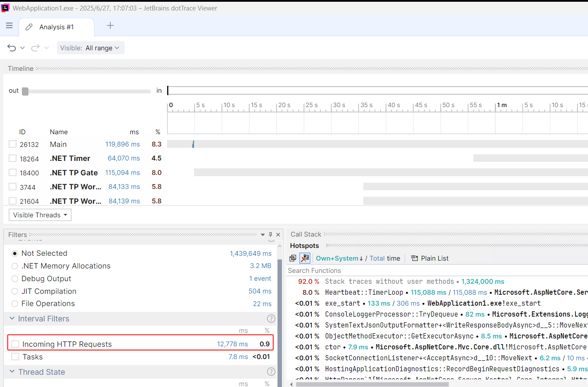Click the help icon beside Interval Filters
Screen dimensions: 588x387
tap(271, 319)
